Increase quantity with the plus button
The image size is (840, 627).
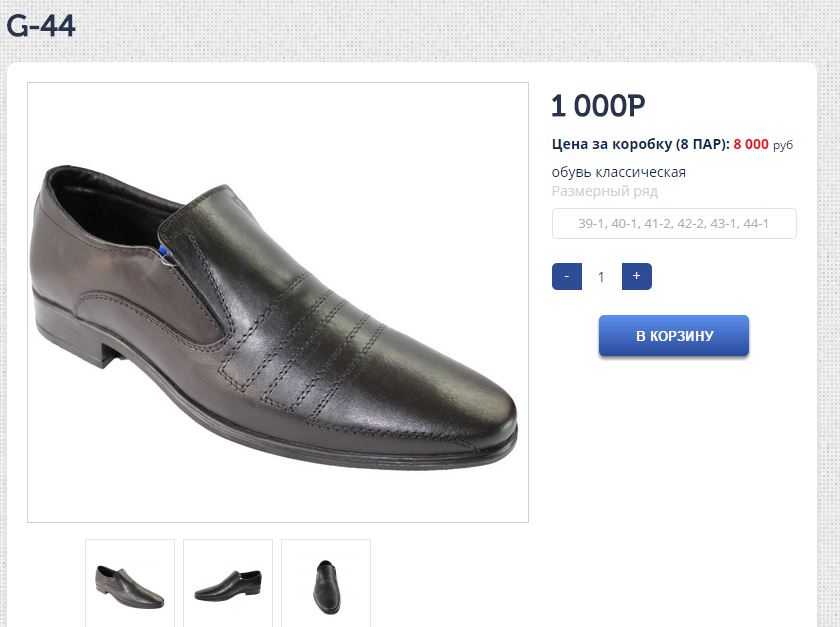coord(636,276)
